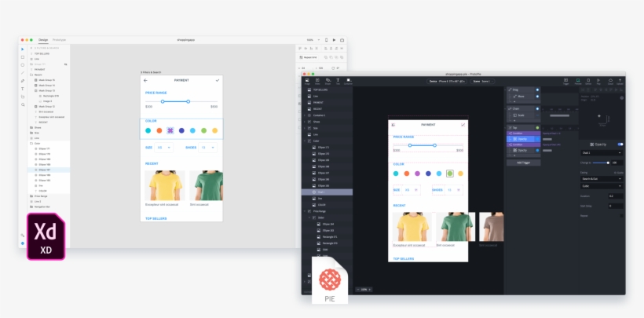
Task: Switch to the Prototype tab in XD
Action: click(x=59, y=39)
